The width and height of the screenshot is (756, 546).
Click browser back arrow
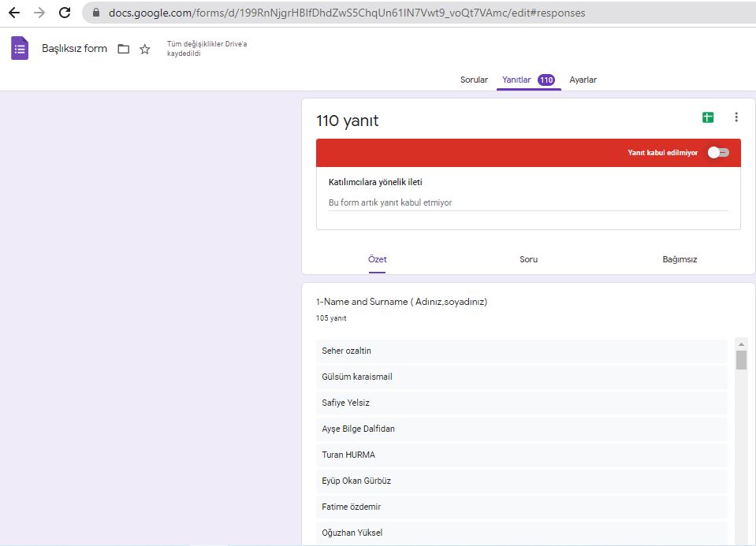[14, 13]
